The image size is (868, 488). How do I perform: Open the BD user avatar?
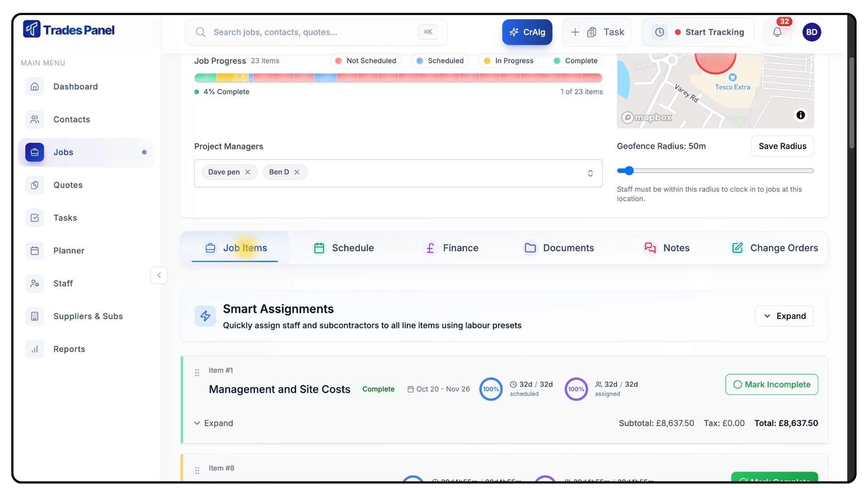click(811, 32)
